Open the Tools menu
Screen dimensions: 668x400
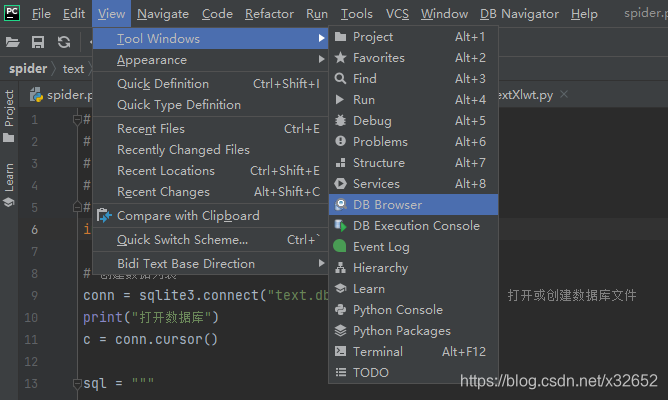pyautogui.click(x=357, y=14)
